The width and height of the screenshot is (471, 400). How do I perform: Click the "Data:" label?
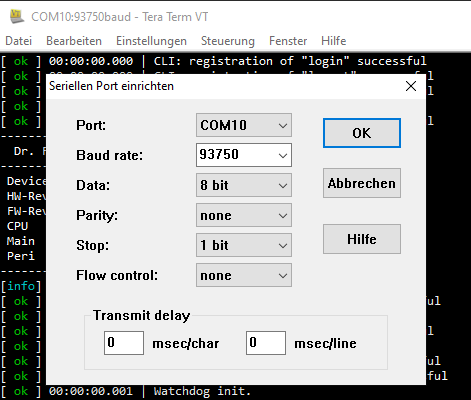click(93, 185)
